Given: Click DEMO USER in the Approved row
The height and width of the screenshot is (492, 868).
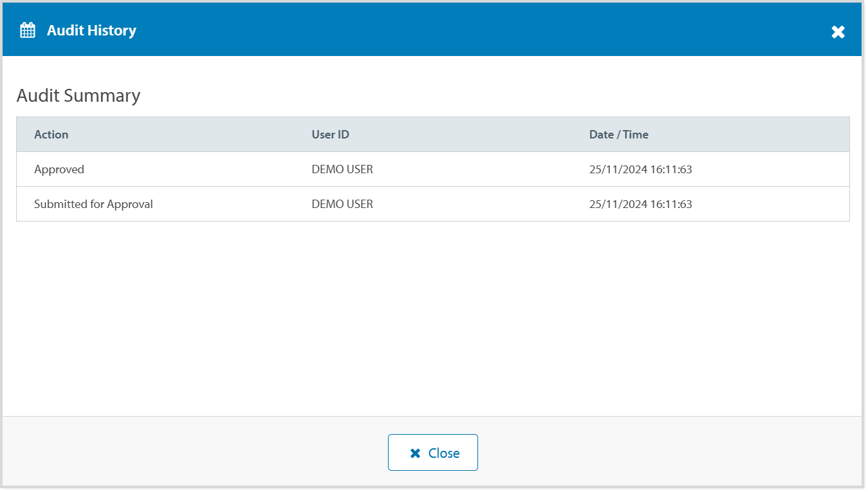Looking at the screenshot, I should pyautogui.click(x=342, y=169).
